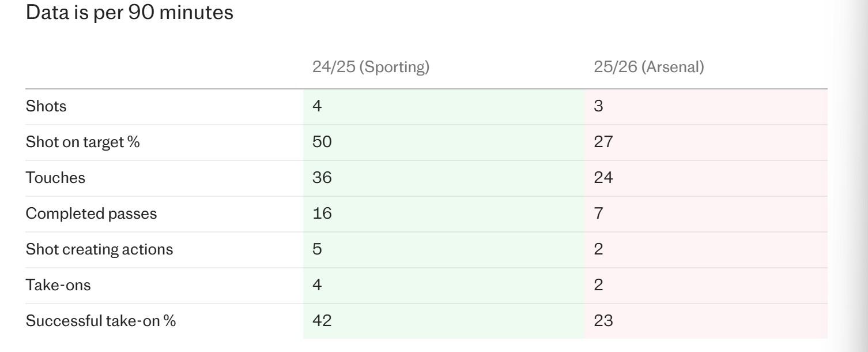Select Sporting's successful take-on value 42

coord(322,321)
